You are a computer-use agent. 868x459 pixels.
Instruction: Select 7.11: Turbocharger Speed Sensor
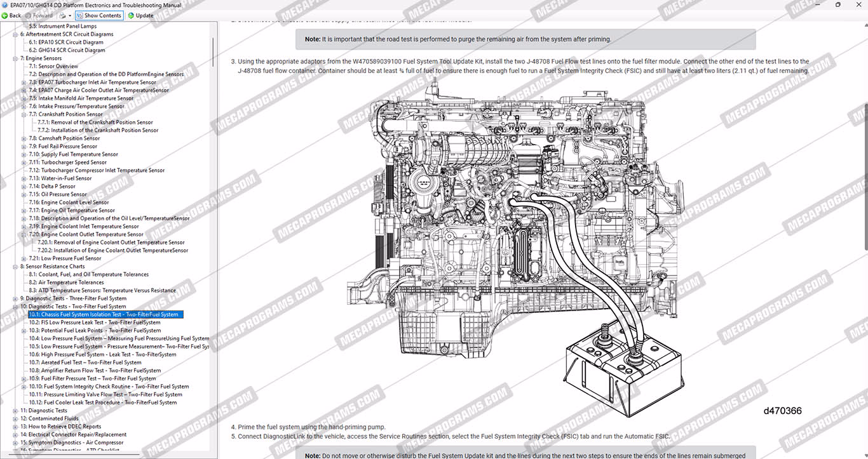67,163
